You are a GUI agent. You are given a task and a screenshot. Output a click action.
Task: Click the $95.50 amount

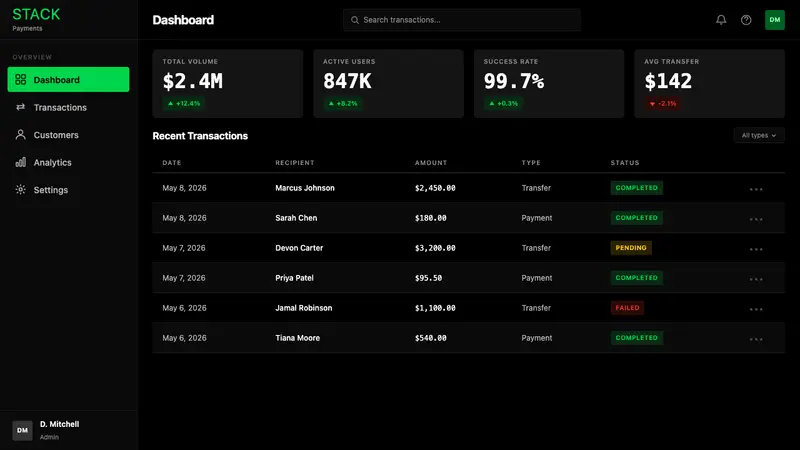(x=429, y=278)
